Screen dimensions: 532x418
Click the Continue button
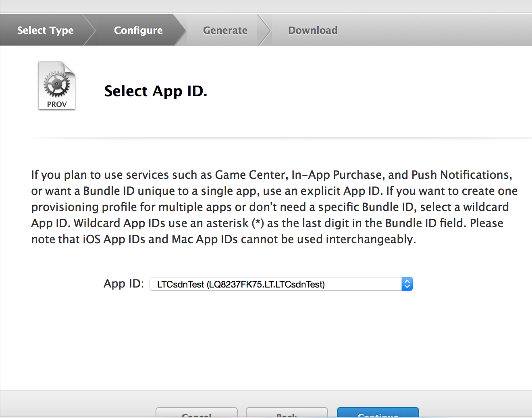pyautogui.click(x=378, y=413)
